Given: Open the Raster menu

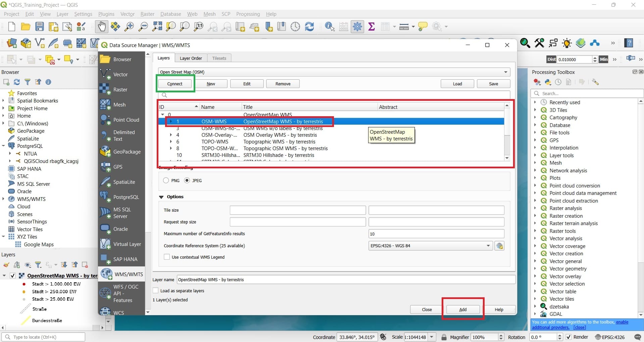Looking at the screenshot, I should tap(147, 14).
